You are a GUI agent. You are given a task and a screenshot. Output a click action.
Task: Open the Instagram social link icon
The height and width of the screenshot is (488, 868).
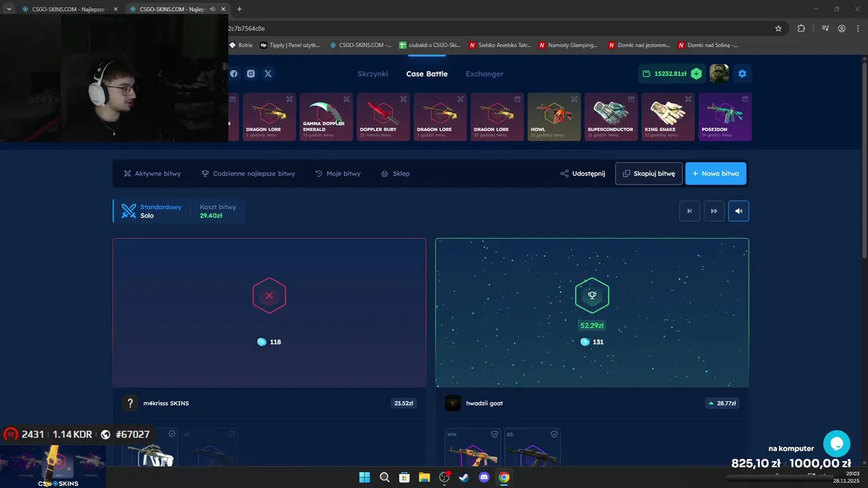[x=251, y=74]
